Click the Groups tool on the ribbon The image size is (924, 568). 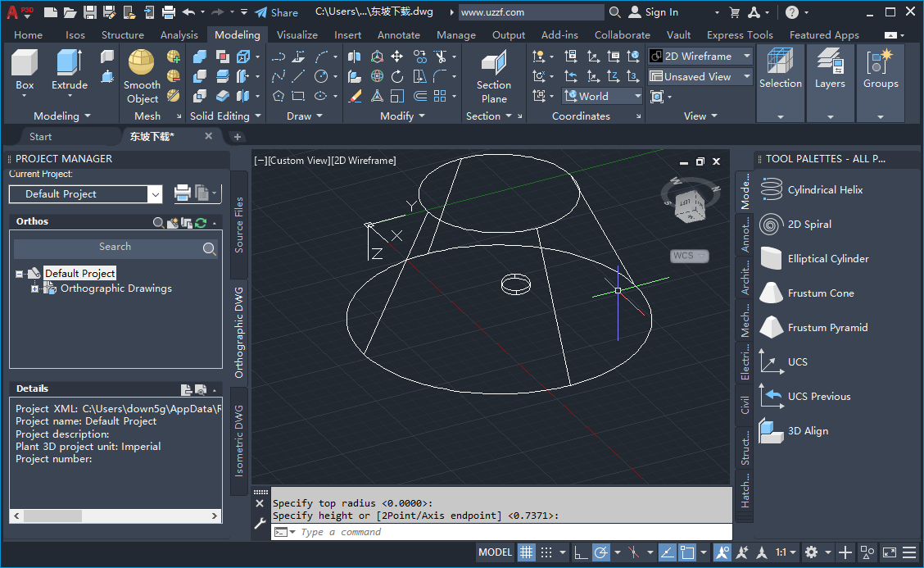click(x=881, y=74)
